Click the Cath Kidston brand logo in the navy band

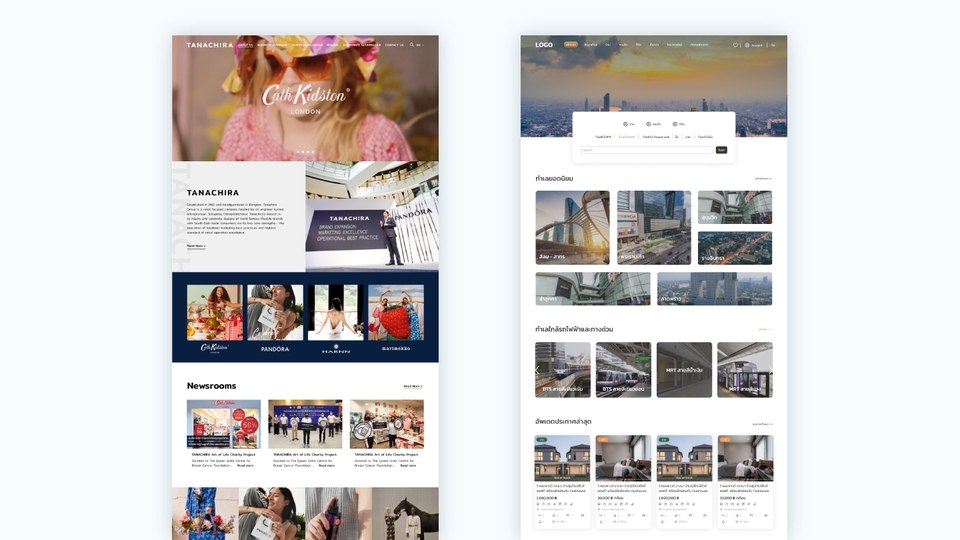[x=215, y=348]
